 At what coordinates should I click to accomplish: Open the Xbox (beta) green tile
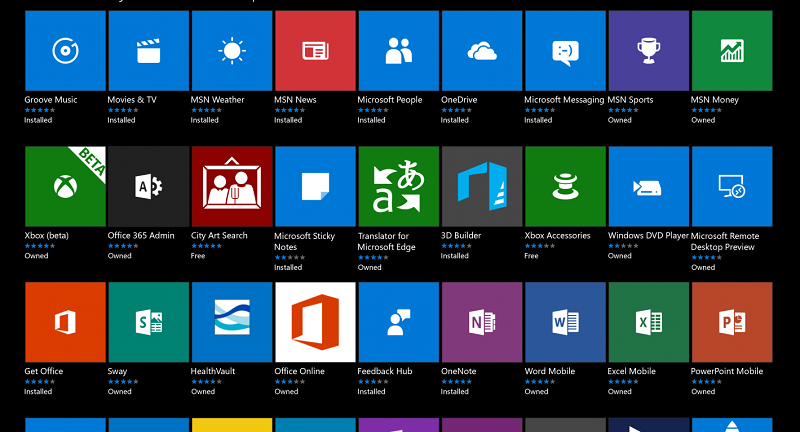[x=65, y=186]
